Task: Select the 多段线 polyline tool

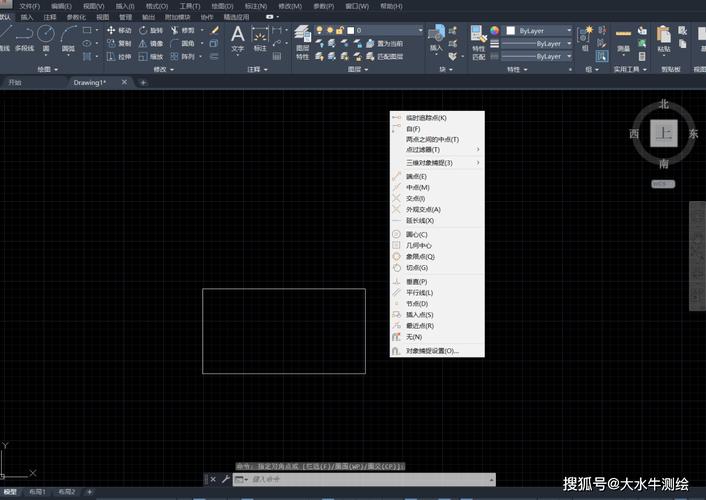Action: 25,39
